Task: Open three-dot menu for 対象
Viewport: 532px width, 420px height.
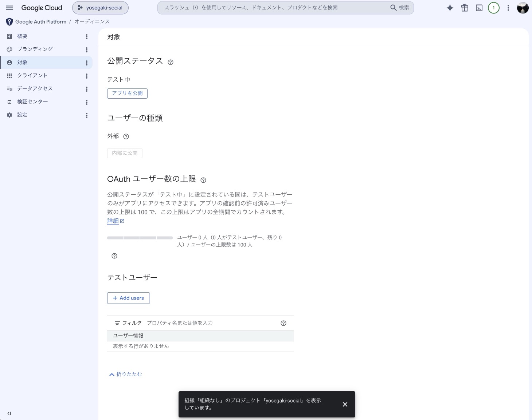Action: click(x=87, y=63)
